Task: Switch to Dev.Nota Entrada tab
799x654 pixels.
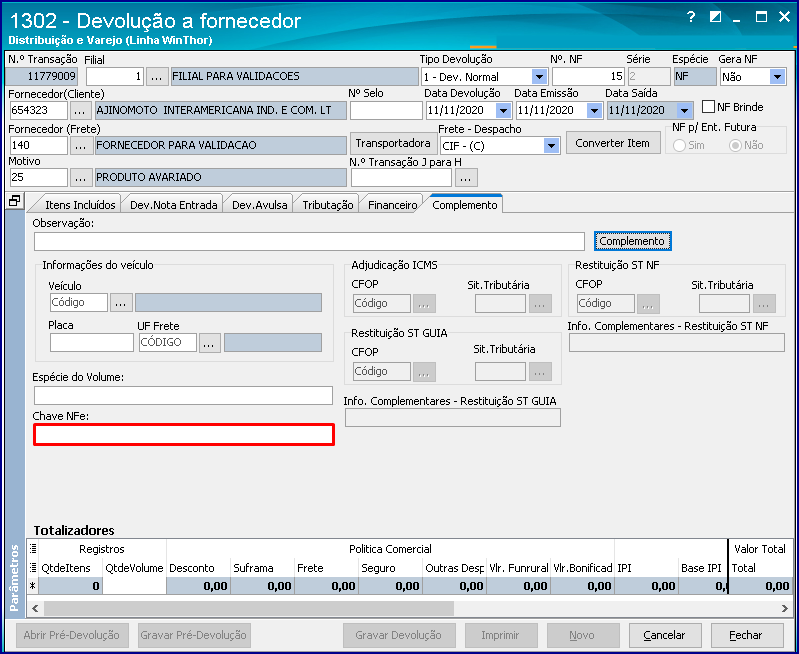Action: click(174, 205)
